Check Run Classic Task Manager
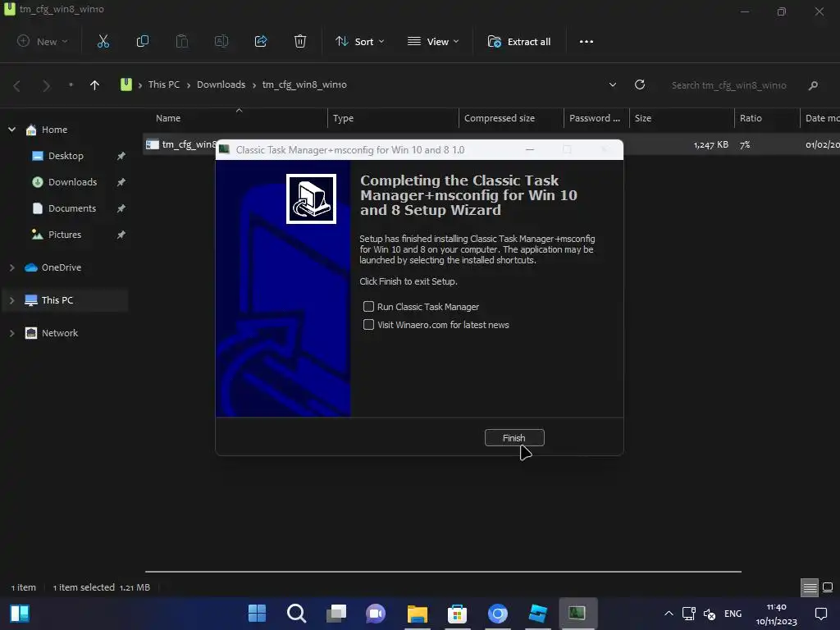840x630 pixels. point(368,307)
